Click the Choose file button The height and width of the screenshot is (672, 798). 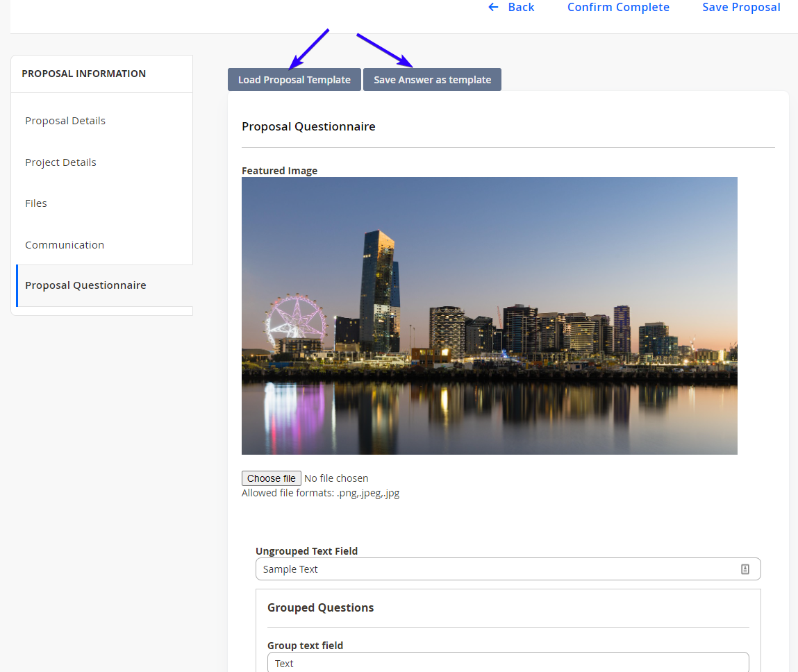coord(272,478)
